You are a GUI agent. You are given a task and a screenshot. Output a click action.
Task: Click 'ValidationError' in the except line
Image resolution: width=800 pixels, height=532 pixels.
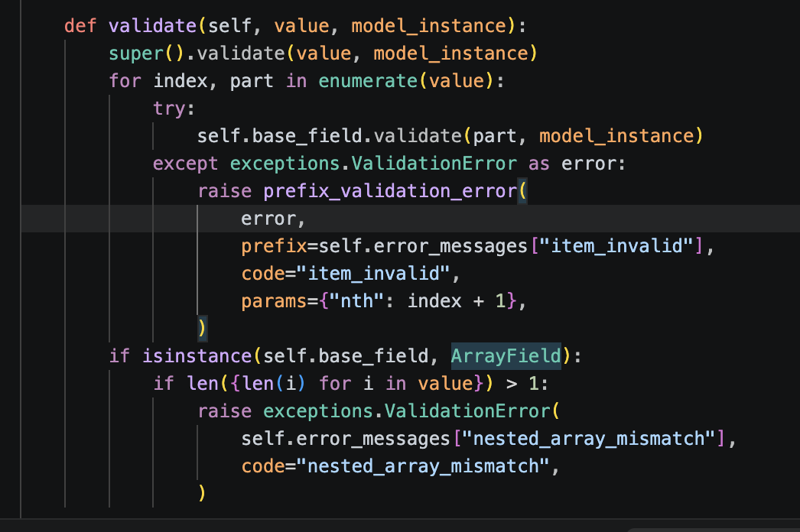(x=434, y=164)
